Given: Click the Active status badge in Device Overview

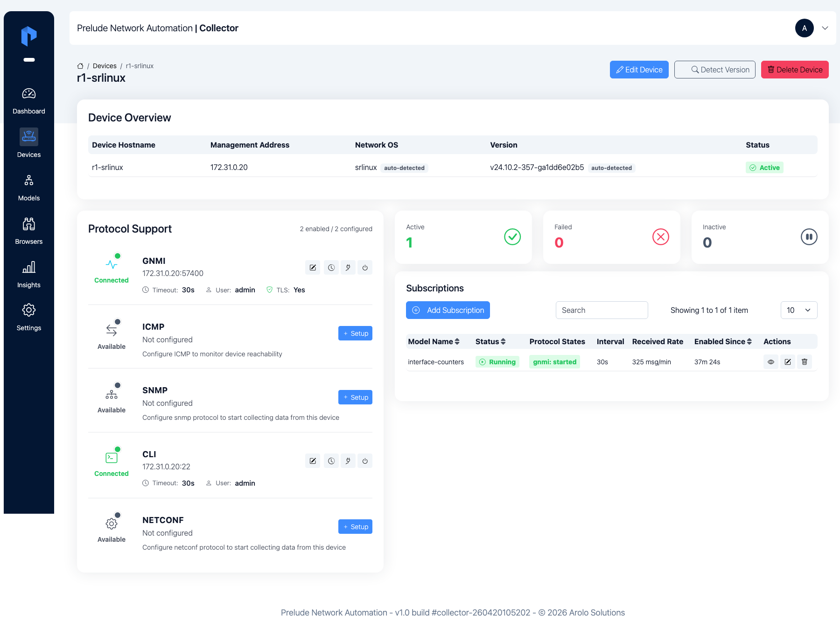Looking at the screenshot, I should [764, 168].
